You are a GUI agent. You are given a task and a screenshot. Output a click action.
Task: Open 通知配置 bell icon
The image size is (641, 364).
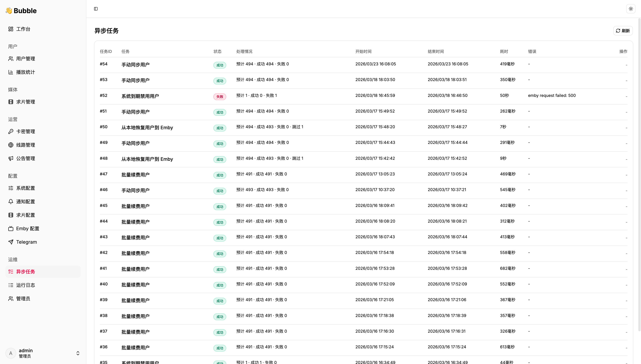point(11,202)
